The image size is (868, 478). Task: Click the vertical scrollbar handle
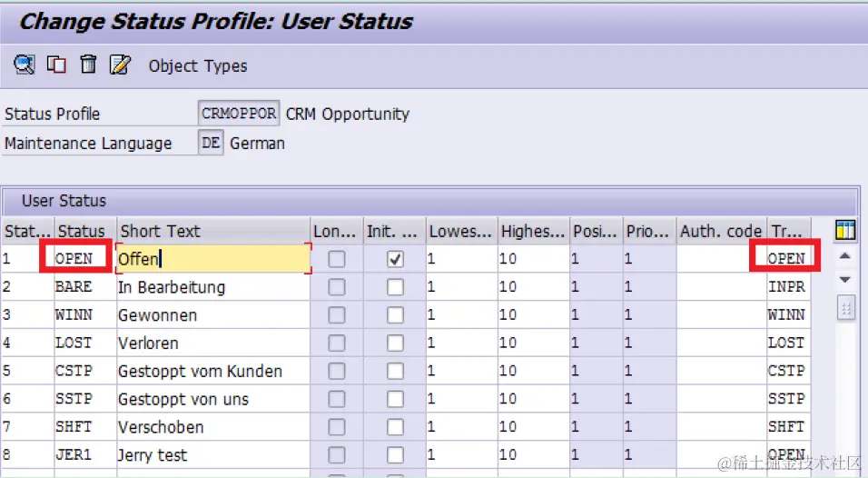coord(846,308)
